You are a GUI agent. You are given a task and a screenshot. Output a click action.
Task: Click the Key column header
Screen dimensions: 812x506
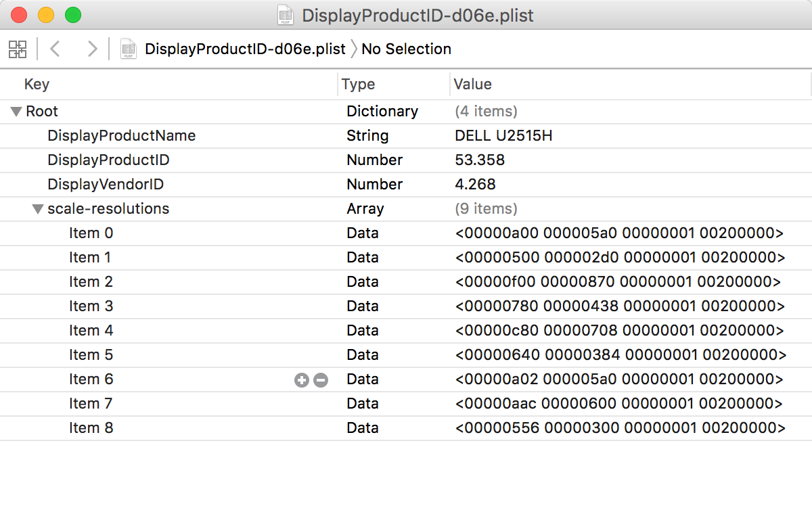point(37,85)
